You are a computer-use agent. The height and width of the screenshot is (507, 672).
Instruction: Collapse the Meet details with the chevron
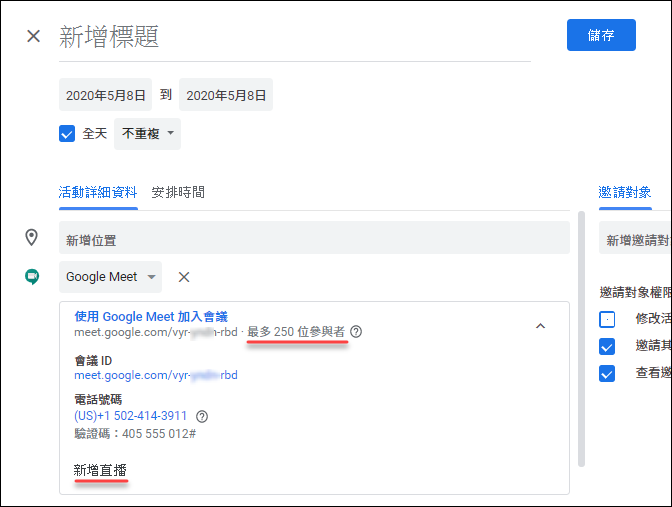(x=540, y=326)
